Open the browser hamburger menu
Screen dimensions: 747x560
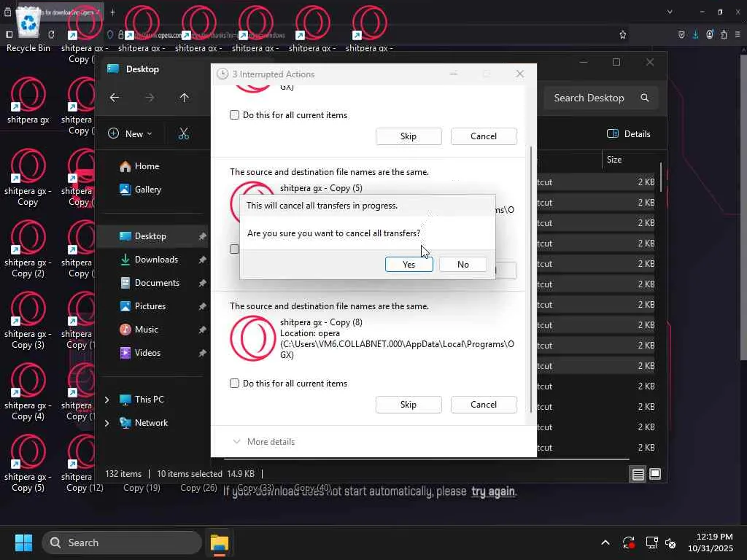point(738,34)
